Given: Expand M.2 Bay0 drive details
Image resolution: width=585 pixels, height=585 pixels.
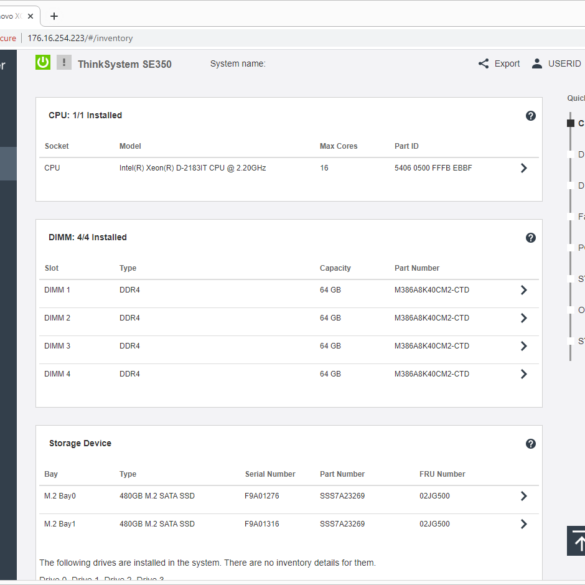Looking at the screenshot, I should (524, 496).
